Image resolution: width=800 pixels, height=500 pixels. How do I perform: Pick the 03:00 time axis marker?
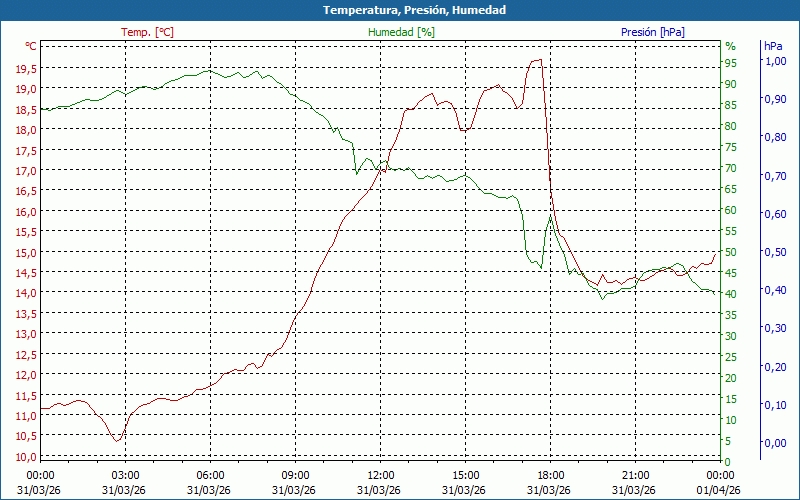point(125,474)
